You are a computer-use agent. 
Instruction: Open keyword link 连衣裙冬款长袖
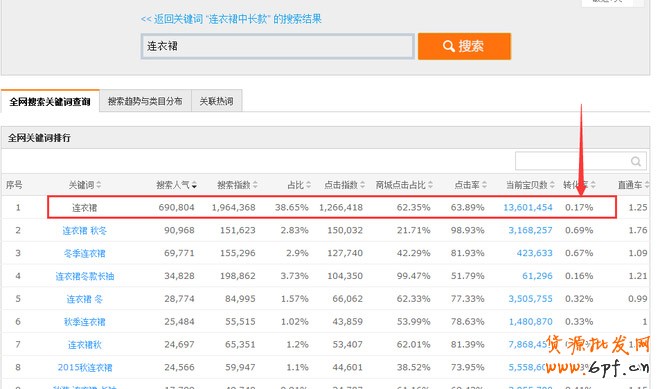point(85,276)
